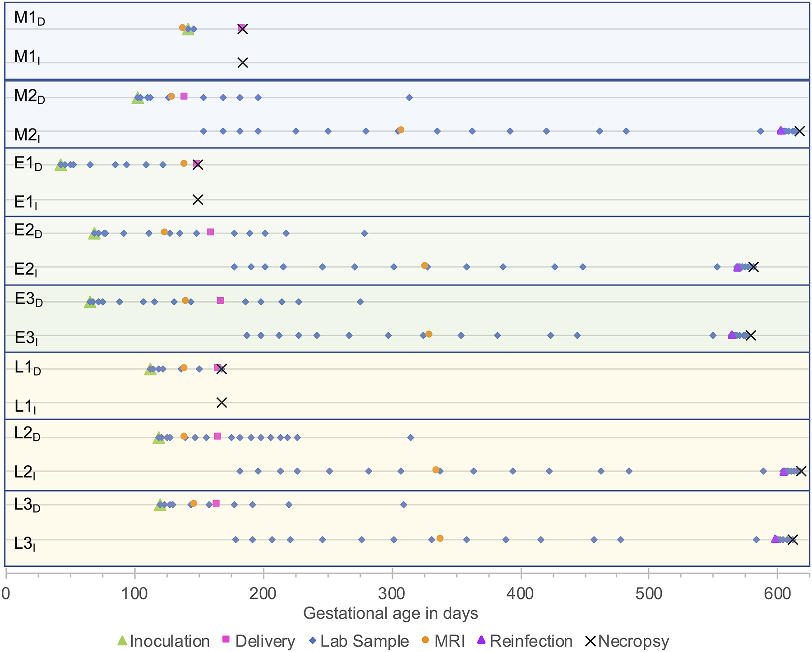The height and width of the screenshot is (652, 812).
Task: Select the orange MRI circle on the E2I row
Action: [424, 266]
